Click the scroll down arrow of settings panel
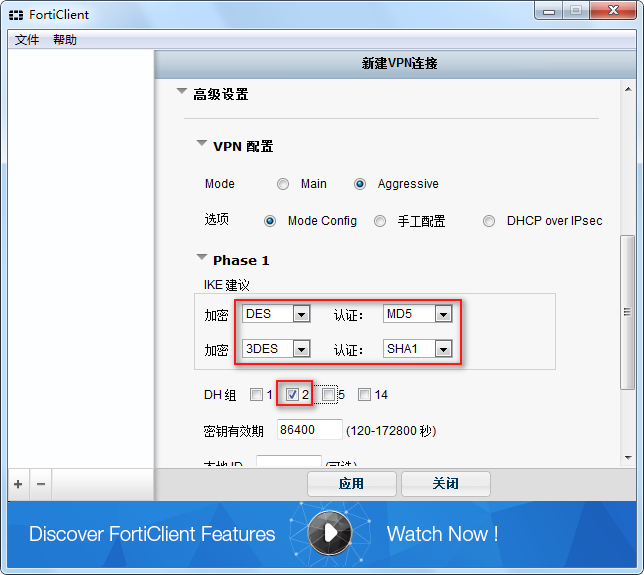Image resolution: width=644 pixels, height=575 pixels. click(628, 457)
